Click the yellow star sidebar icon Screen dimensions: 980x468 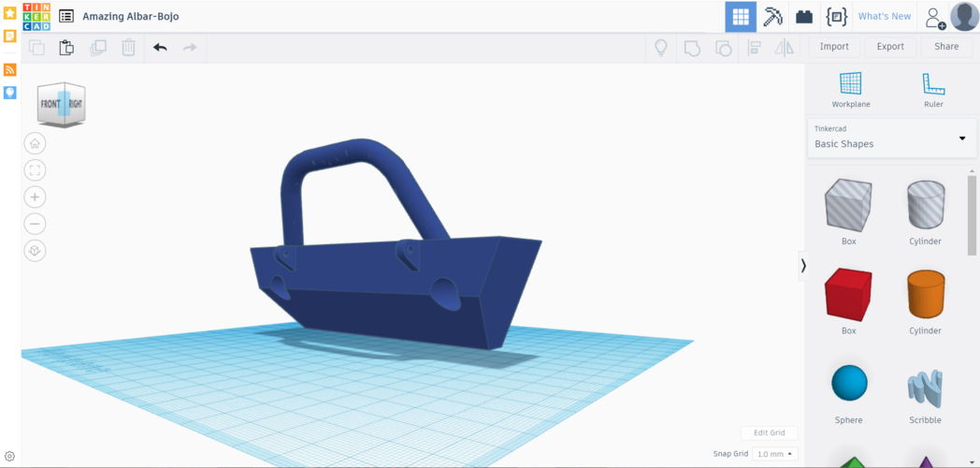[10, 12]
